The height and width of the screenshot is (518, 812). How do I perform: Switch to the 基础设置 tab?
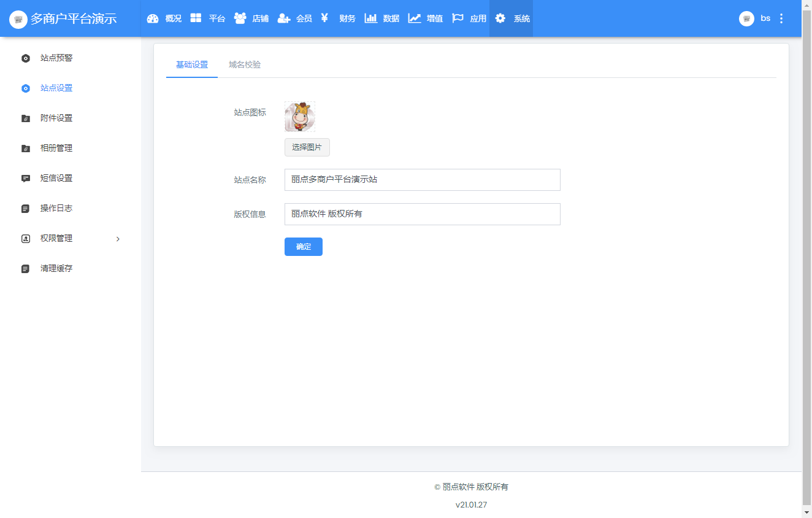tap(192, 64)
